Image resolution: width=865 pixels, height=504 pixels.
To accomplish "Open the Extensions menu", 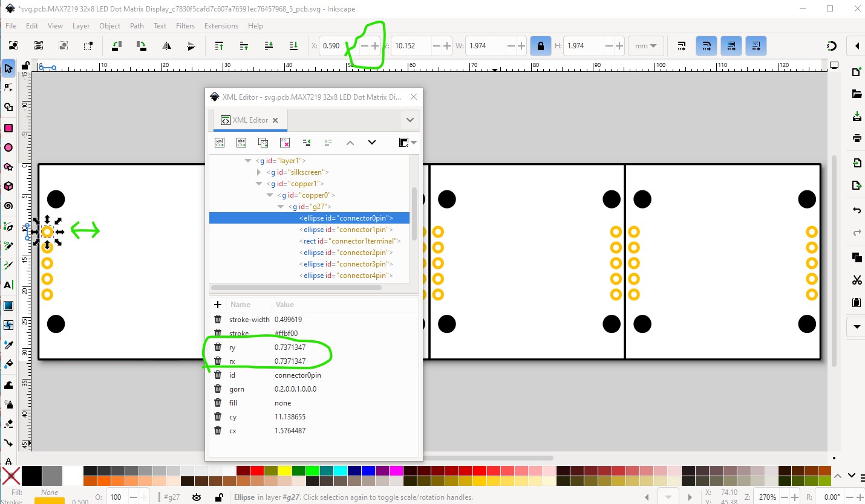I will coord(221,26).
